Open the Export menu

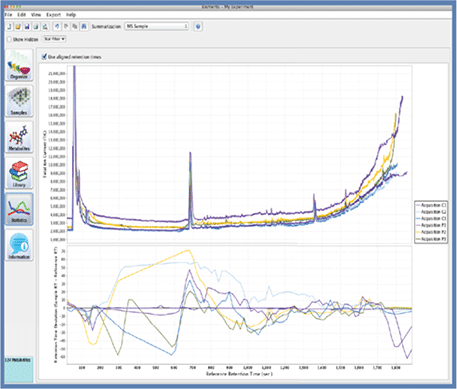click(54, 15)
